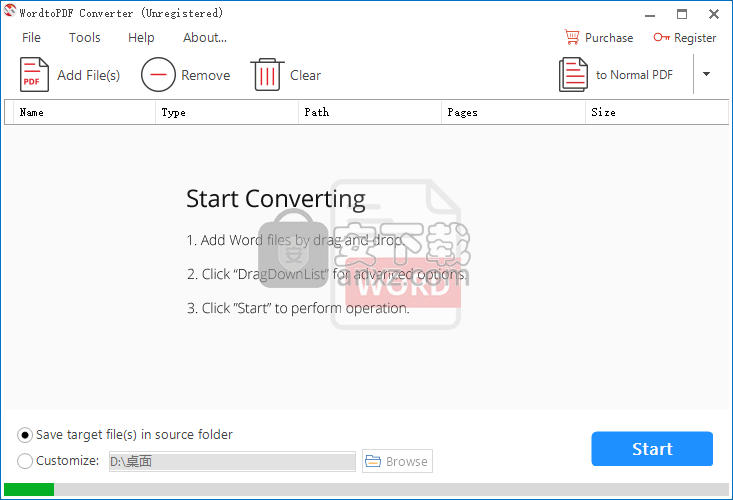Click the Clear label
The image size is (733, 500).
click(x=305, y=75)
